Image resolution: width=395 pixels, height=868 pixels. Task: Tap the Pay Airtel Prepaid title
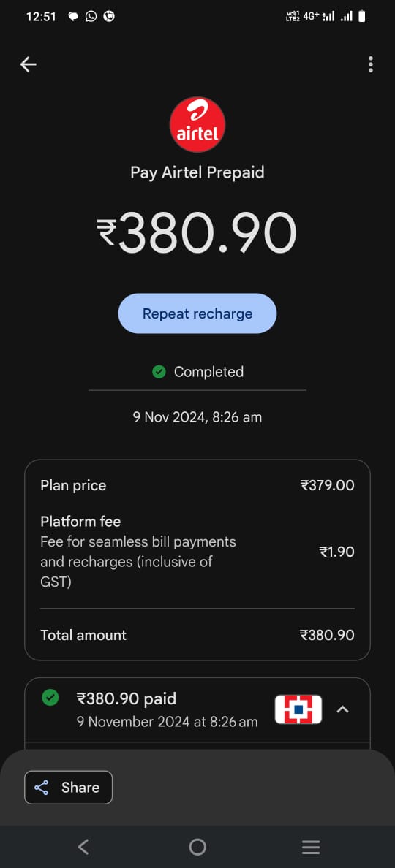tap(197, 172)
